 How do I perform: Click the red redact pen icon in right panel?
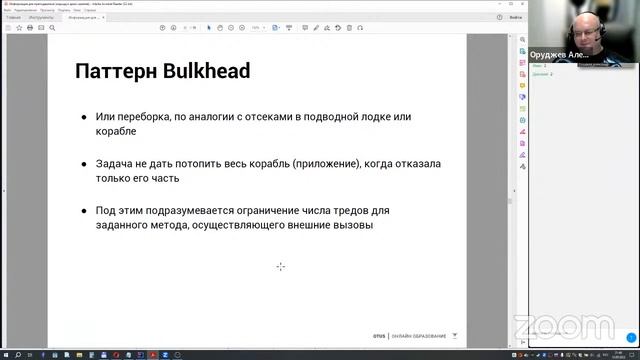click(522, 132)
